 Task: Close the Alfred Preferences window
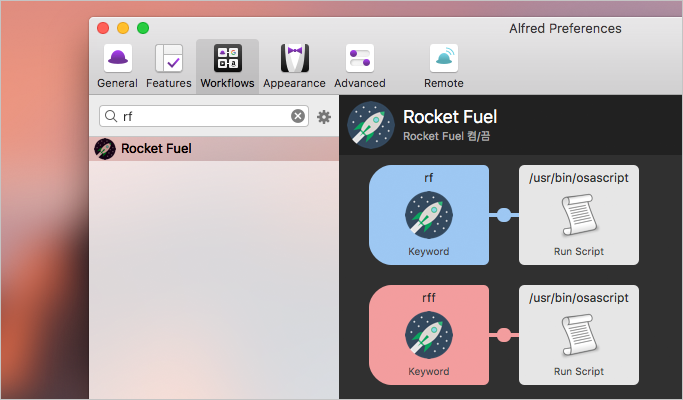coord(103,28)
